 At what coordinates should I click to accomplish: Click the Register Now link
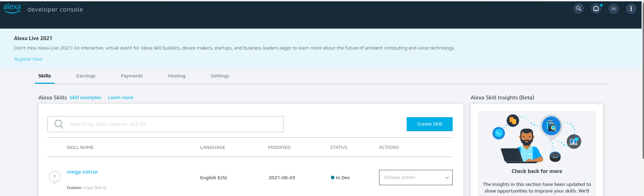pyautogui.click(x=28, y=59)
